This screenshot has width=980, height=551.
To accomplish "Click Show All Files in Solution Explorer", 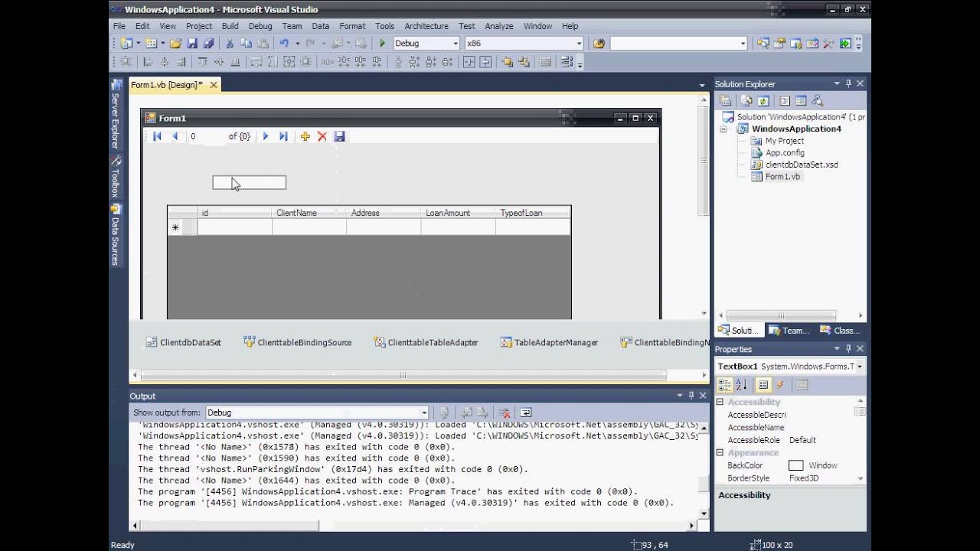I will pos(746,100).
